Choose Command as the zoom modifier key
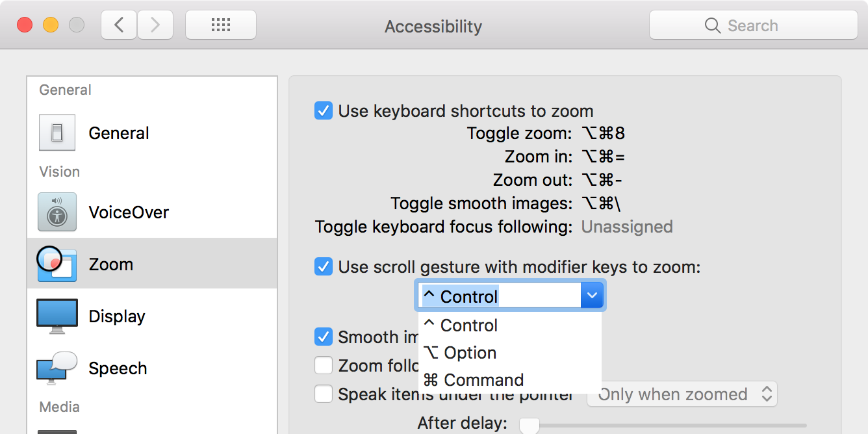This screenshot has width=868, height=434. point(483,379)
